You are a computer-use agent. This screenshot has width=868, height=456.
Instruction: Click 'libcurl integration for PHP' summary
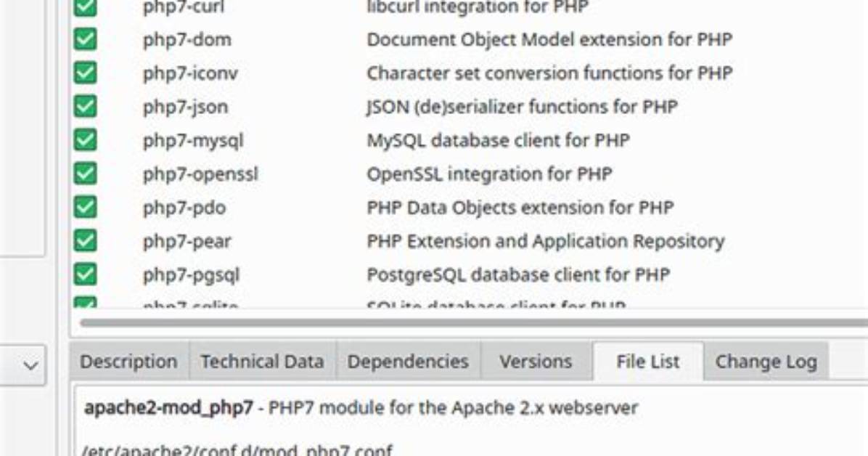[x=477, y=7]
